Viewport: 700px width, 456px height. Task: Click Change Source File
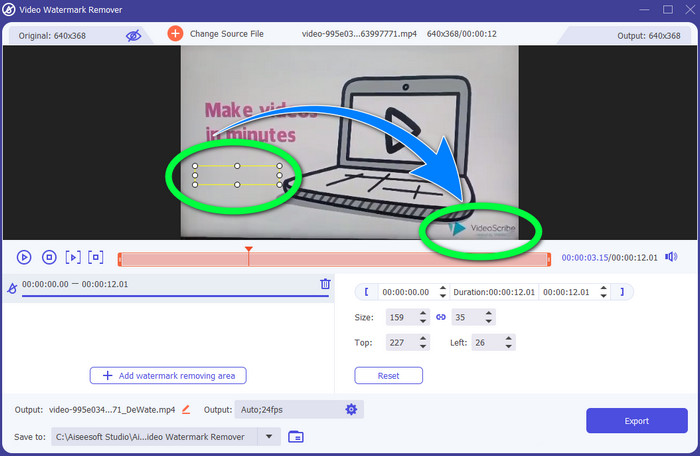click(x=216, y=34)
